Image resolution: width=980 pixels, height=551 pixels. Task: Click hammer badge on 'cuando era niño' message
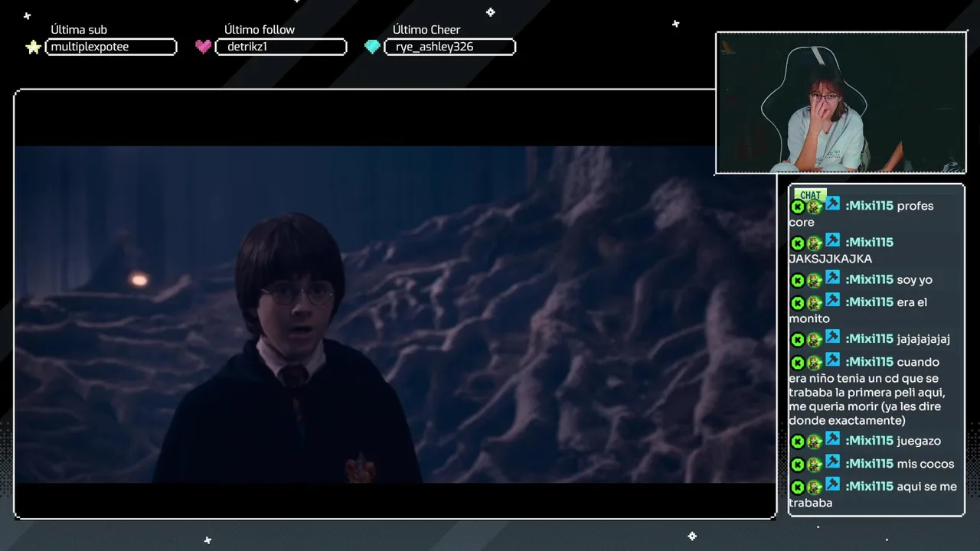[x=832, y=360]
